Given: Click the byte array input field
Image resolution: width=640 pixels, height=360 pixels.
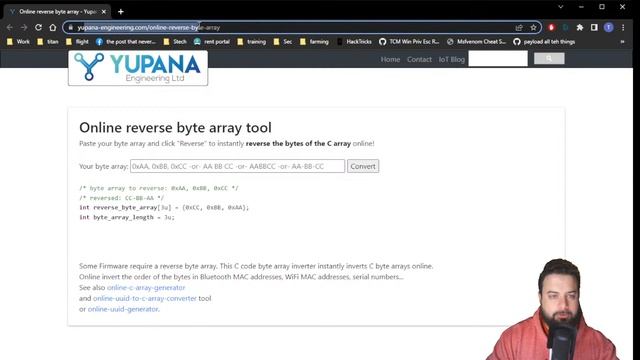Looking at the screenshot, I should click(x=238, y=166).
